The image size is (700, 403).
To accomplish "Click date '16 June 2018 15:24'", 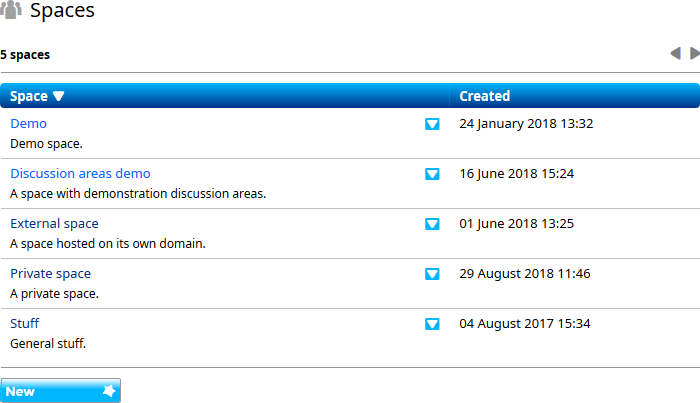I will click(x=517, y=174).
